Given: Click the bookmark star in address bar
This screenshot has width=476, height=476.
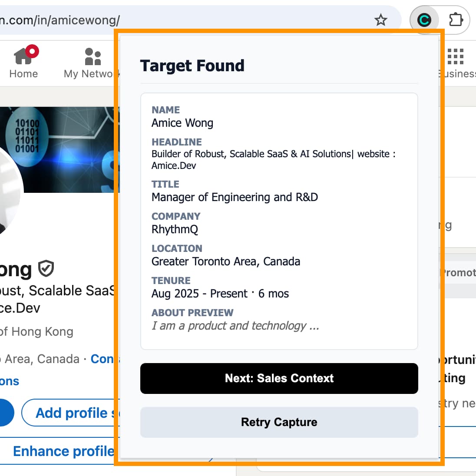Looking at the screenshot, I should (381, 20).
